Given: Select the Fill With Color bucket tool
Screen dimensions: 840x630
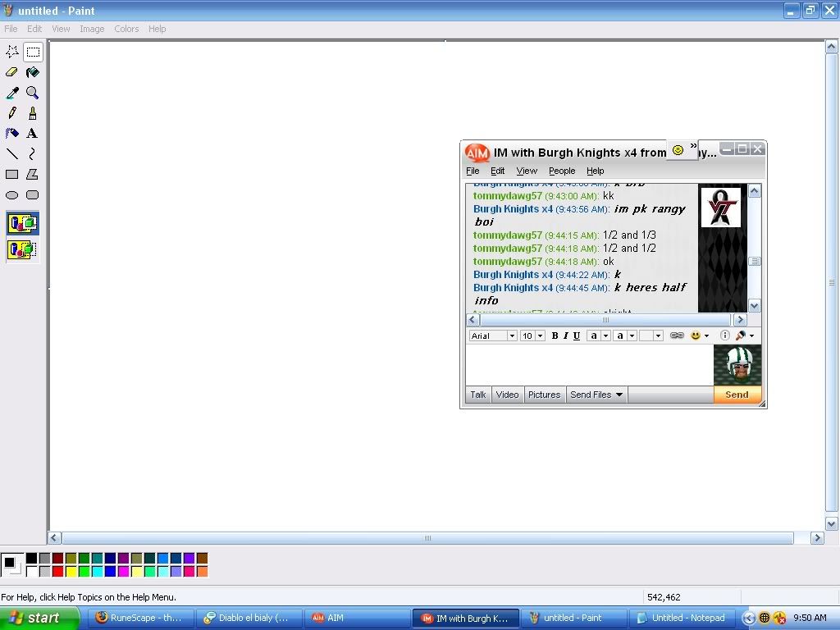Looking at the screenshot, I should click(33, 72).
